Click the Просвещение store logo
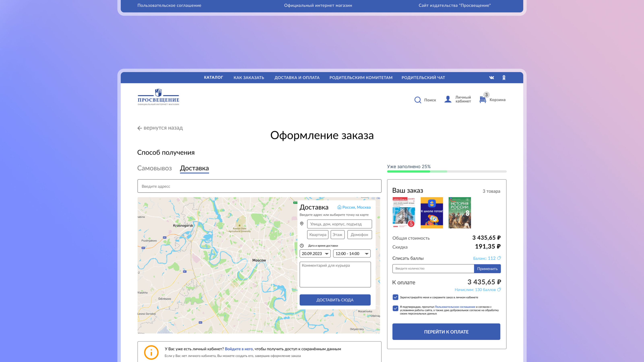 158,97
